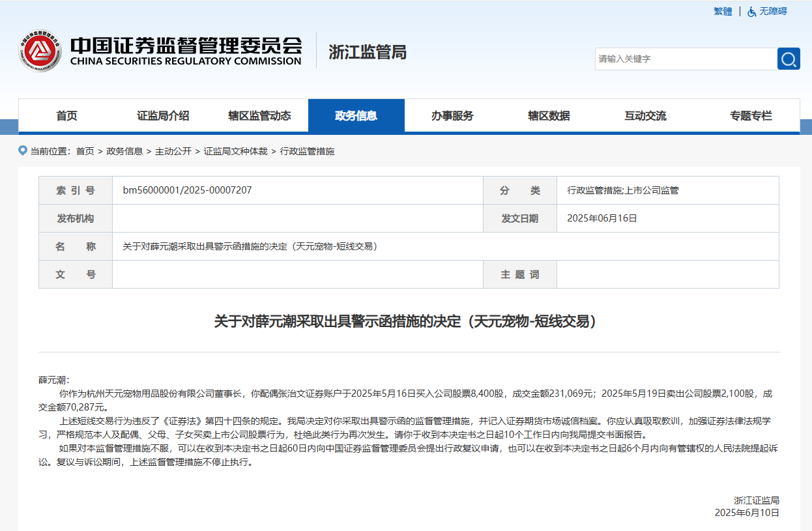This screenshot has height=531, width=812.
Task: Click the location pin icon in breadcrumb
Action: (23, 151)
